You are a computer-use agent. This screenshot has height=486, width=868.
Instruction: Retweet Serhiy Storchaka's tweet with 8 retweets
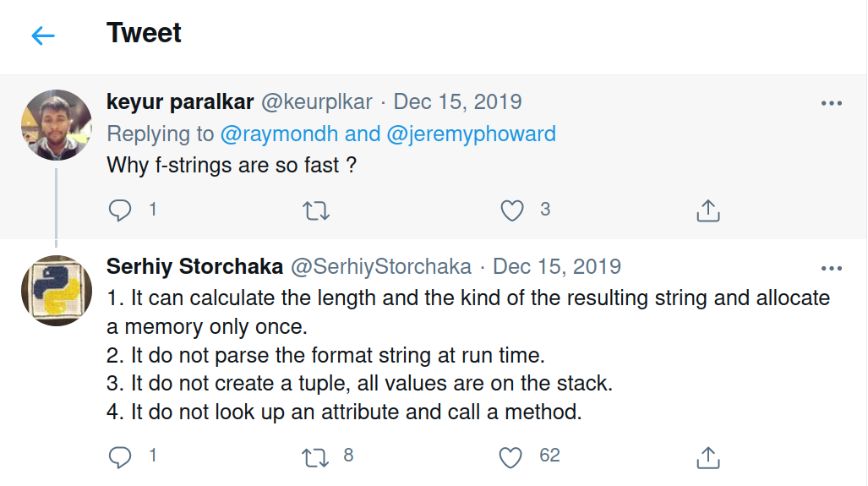coord(315,457)
